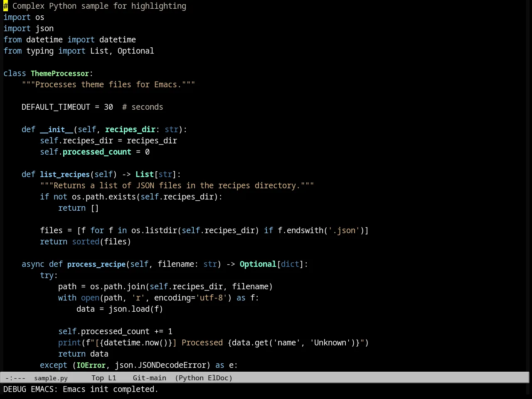
Task: Click the recipes_dir parameter in __init__ signature
Action: click(131, 129)
